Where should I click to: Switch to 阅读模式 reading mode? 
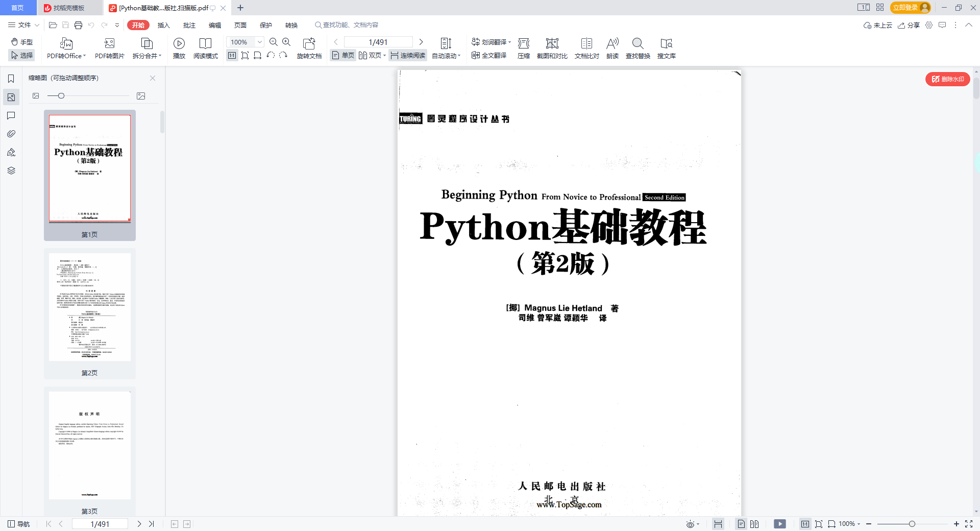coord(206,49)
